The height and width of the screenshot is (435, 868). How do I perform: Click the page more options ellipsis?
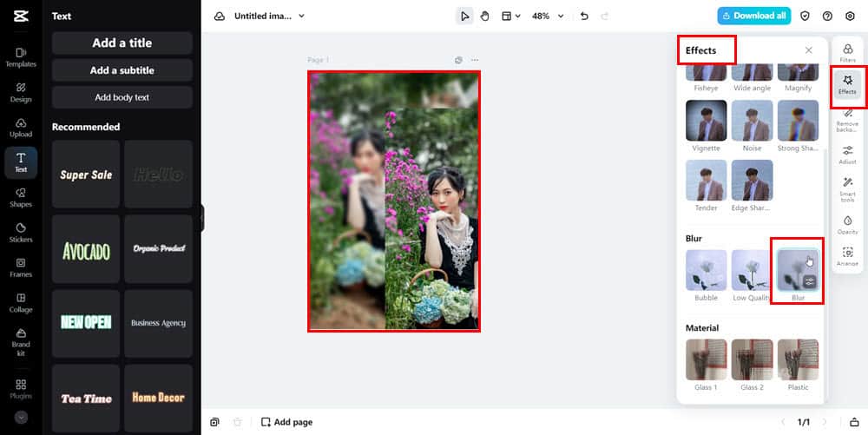tap(475, 60)
